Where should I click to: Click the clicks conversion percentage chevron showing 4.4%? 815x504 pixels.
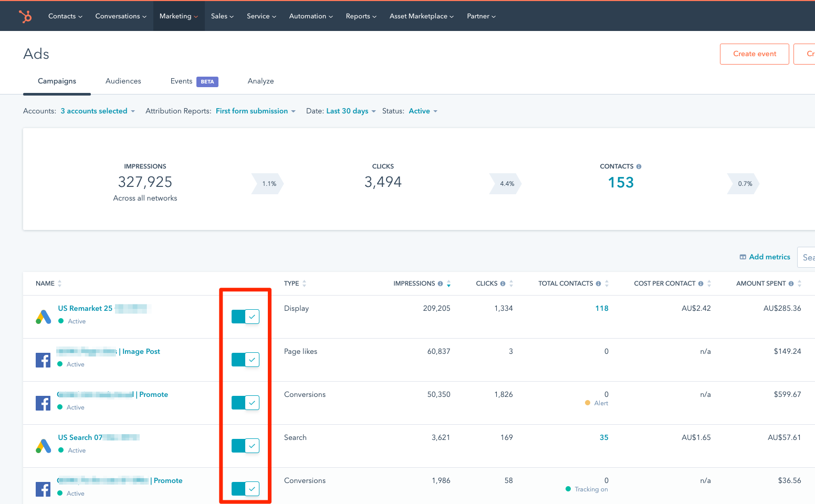[506, 184]
